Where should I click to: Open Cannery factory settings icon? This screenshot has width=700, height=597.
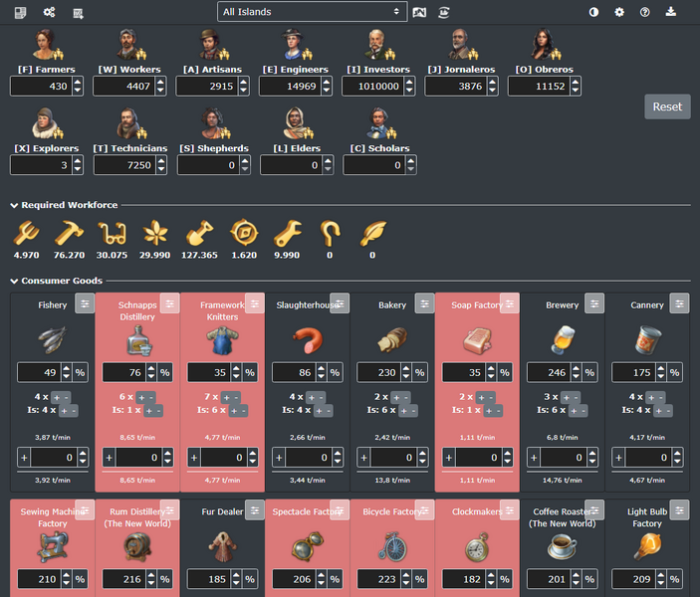679,303
